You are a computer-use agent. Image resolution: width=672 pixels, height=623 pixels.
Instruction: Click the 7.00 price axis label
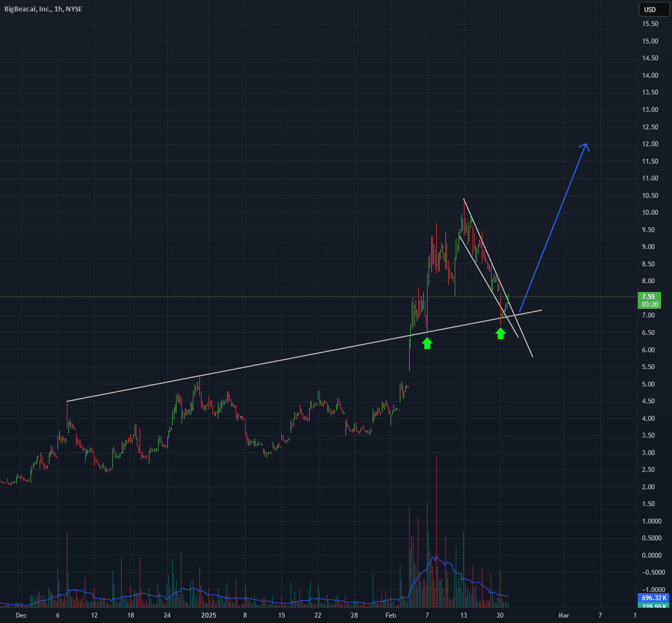pos(648,315)
